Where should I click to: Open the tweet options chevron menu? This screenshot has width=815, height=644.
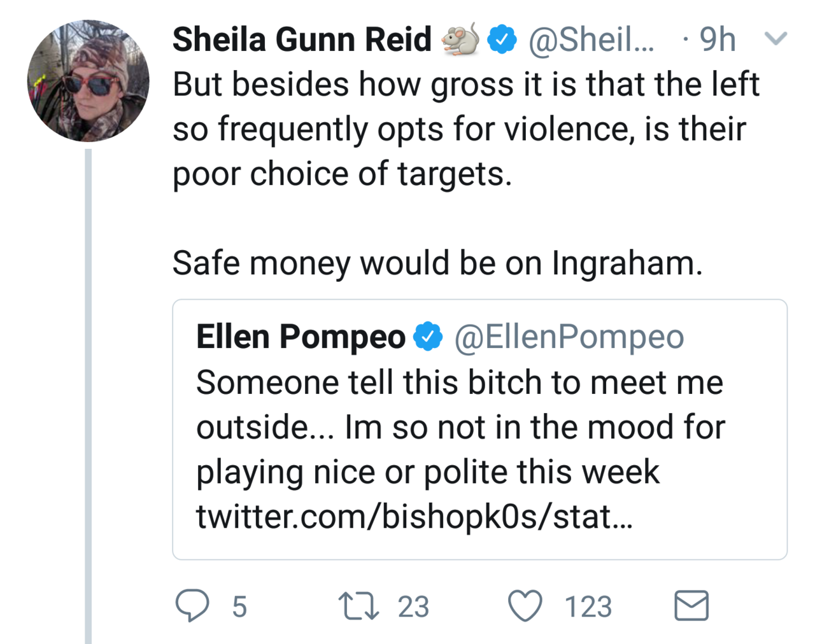point(776,39)
